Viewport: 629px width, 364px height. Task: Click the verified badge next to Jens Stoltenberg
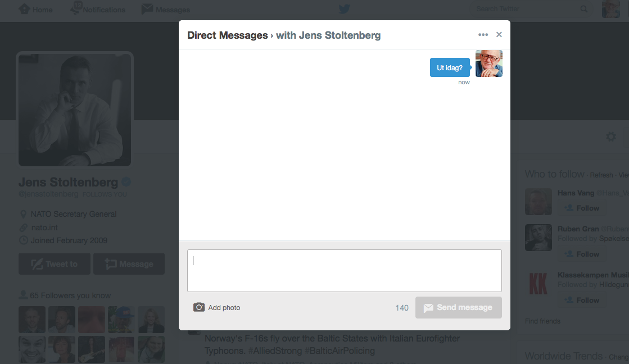click(x=126, y=182)
